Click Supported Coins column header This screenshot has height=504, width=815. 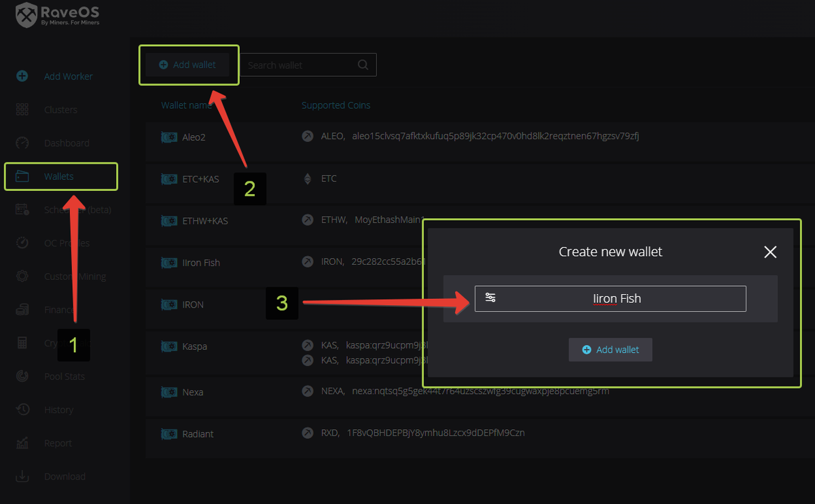pos(336,105)
